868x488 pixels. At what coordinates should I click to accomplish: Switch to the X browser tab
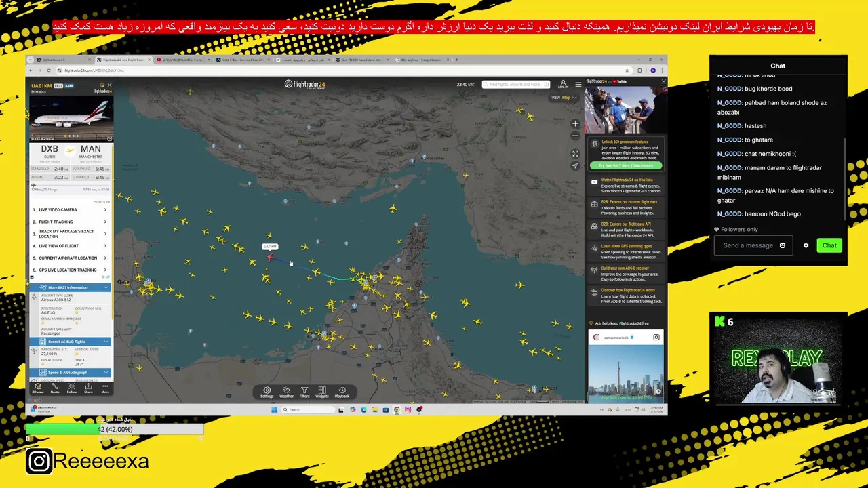coord(63,60)
